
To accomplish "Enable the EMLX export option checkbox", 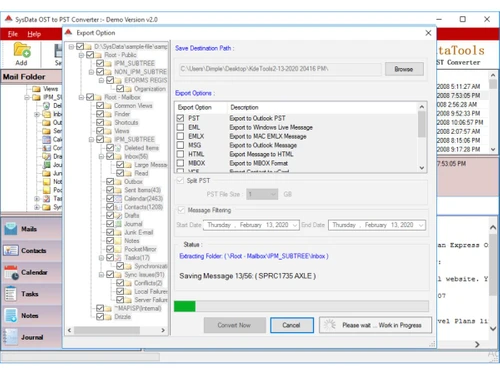I will [x=180, y=136].
